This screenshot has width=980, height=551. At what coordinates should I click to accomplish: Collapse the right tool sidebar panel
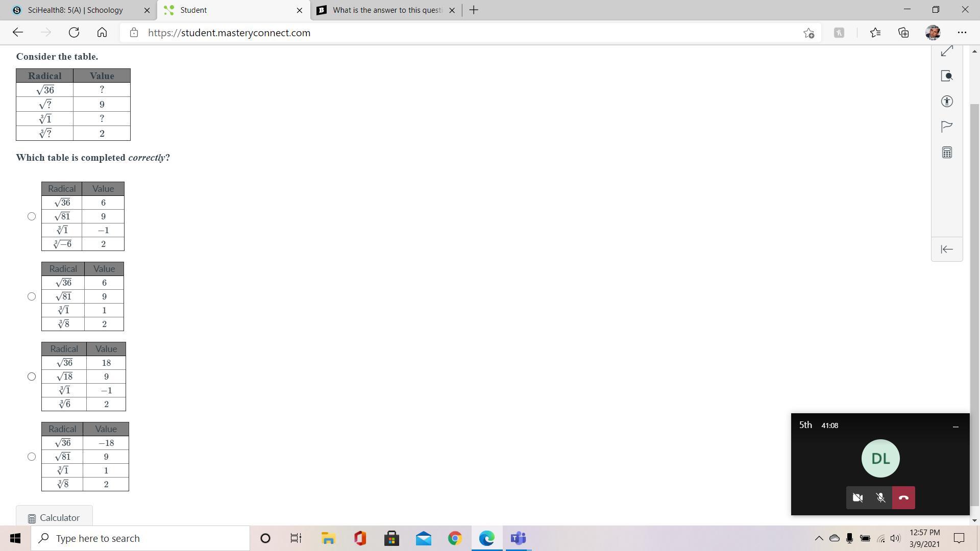(947, 249)
